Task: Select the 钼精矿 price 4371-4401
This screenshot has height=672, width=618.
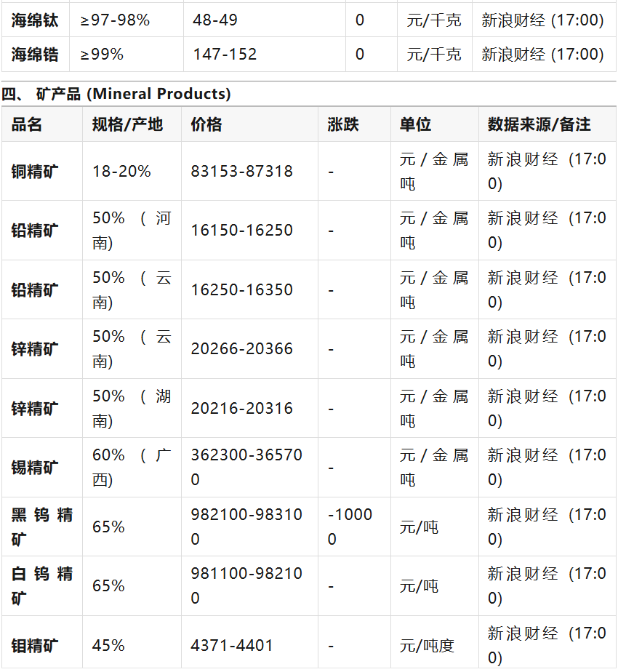Action: [x=232, y=645]
